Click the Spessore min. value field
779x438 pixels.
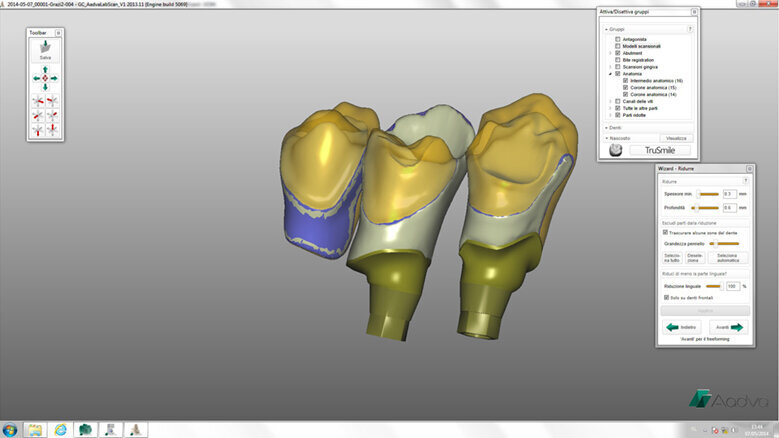tap(729, 193)
